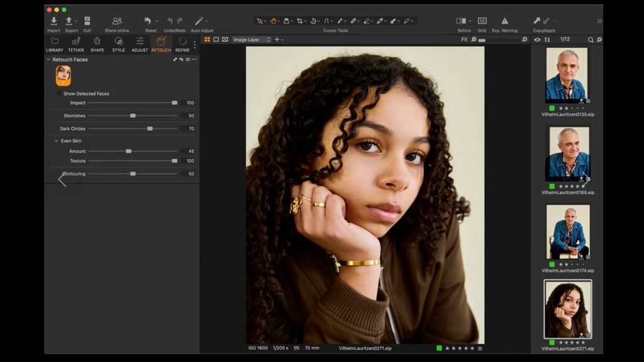Enable the Exposure Warning icon
The height and width of the screenshot is (362, 644).
click(x=505, y=20)
